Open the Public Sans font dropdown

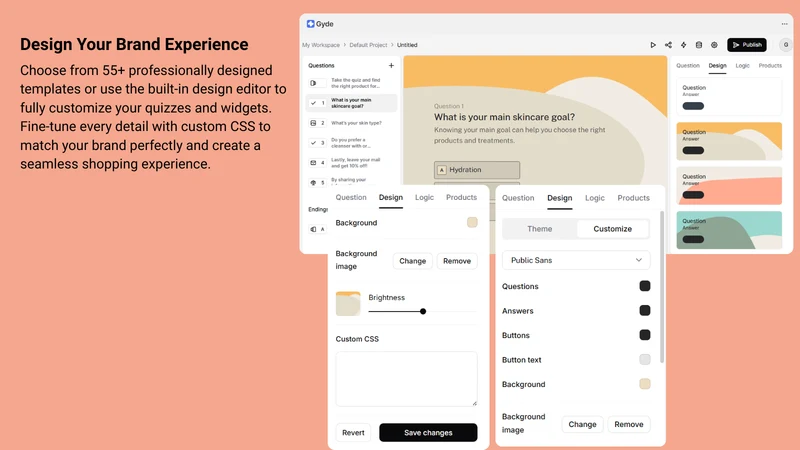[x=576, y=260]
